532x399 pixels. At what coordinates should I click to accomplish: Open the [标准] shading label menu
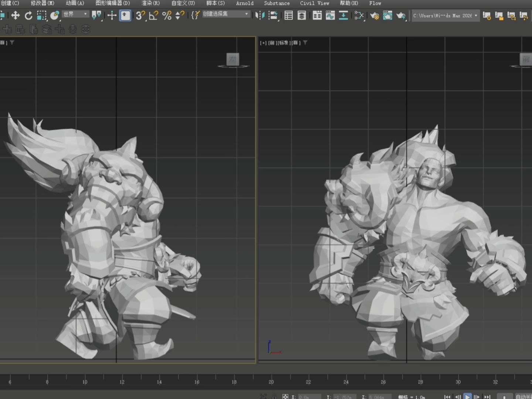point(284,43)
